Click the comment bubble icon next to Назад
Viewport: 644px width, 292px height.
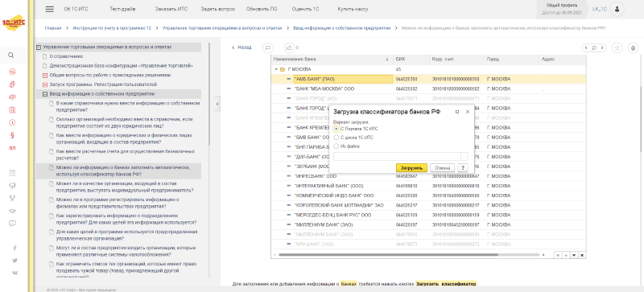coord(268,47)
